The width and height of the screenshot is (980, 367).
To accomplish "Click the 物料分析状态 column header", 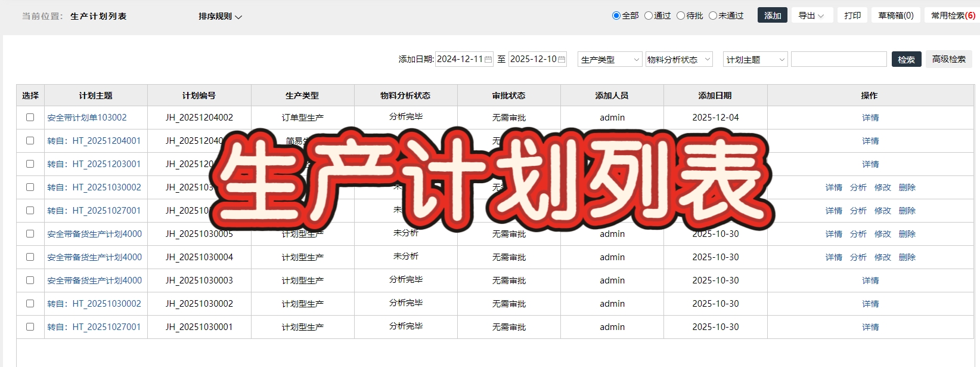I will point(405,95).
